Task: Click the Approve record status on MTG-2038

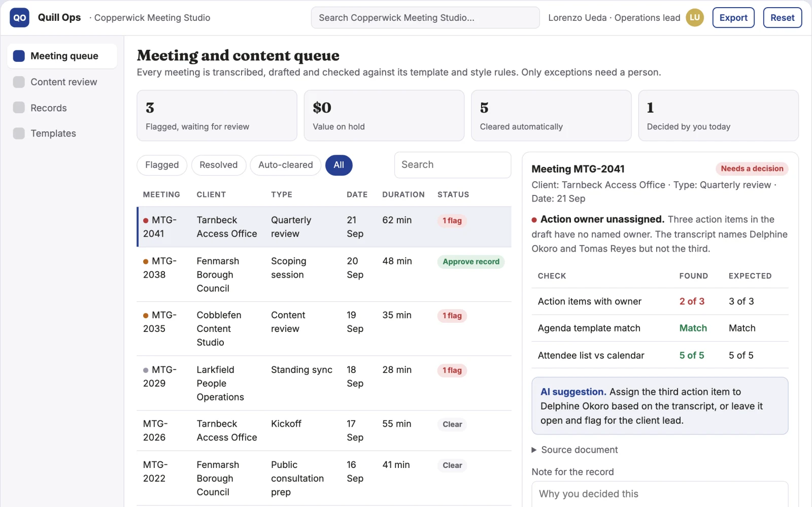Action: [471, 262]
